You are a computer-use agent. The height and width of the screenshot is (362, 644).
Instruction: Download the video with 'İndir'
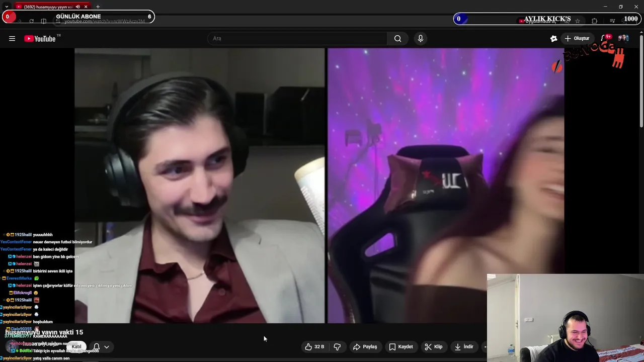464,347
